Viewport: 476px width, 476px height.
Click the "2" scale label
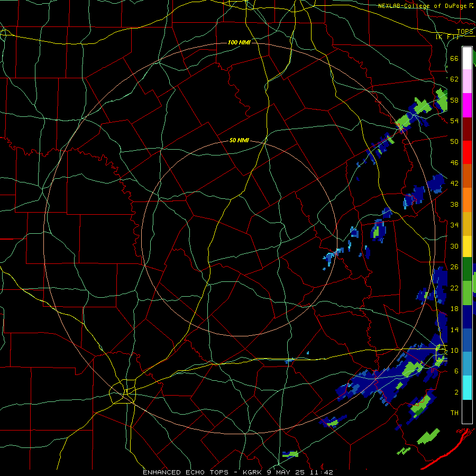[456, 392]
